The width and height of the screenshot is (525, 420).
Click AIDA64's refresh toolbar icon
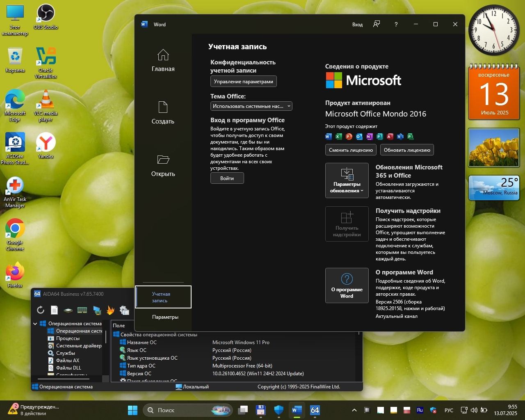tap(40, 310)
